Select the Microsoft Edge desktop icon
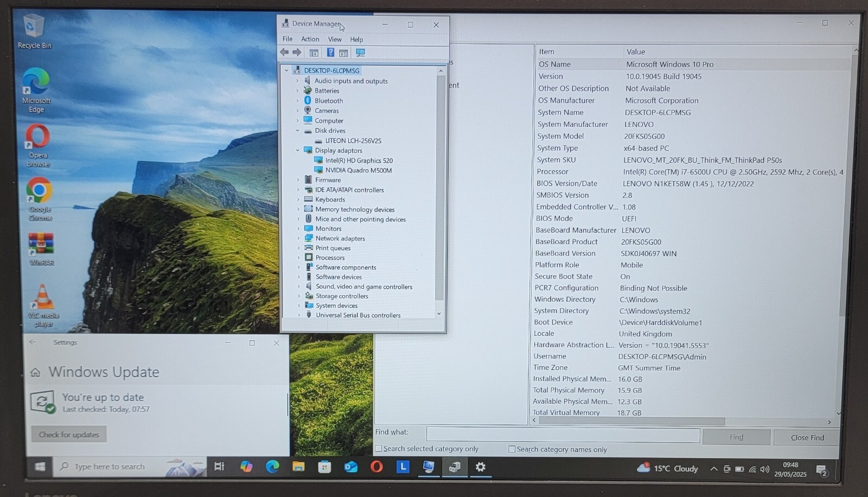The width and height of the screenshot is (868, 497). point(36,91)
